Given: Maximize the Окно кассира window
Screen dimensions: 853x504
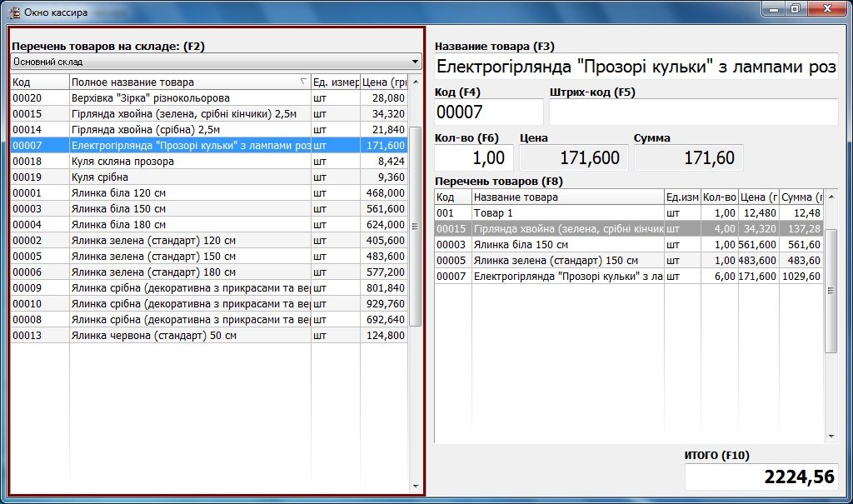Looking at the screenshot, I should click(796, 8).
